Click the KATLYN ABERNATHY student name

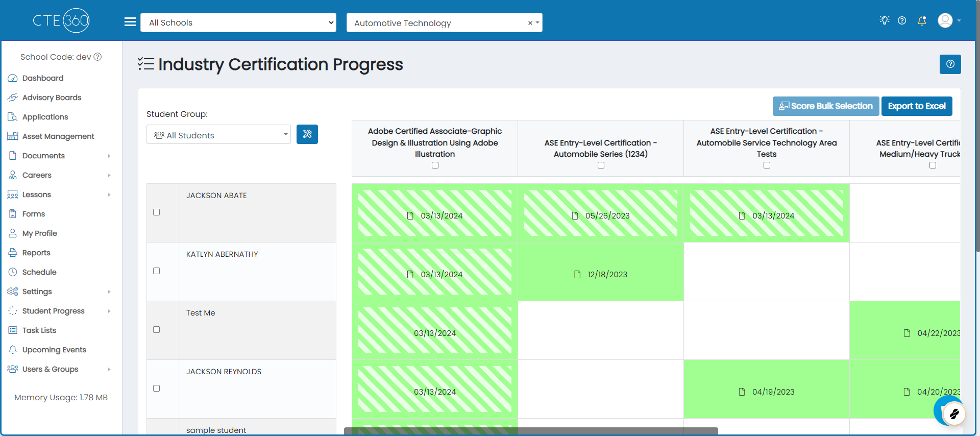222,254
